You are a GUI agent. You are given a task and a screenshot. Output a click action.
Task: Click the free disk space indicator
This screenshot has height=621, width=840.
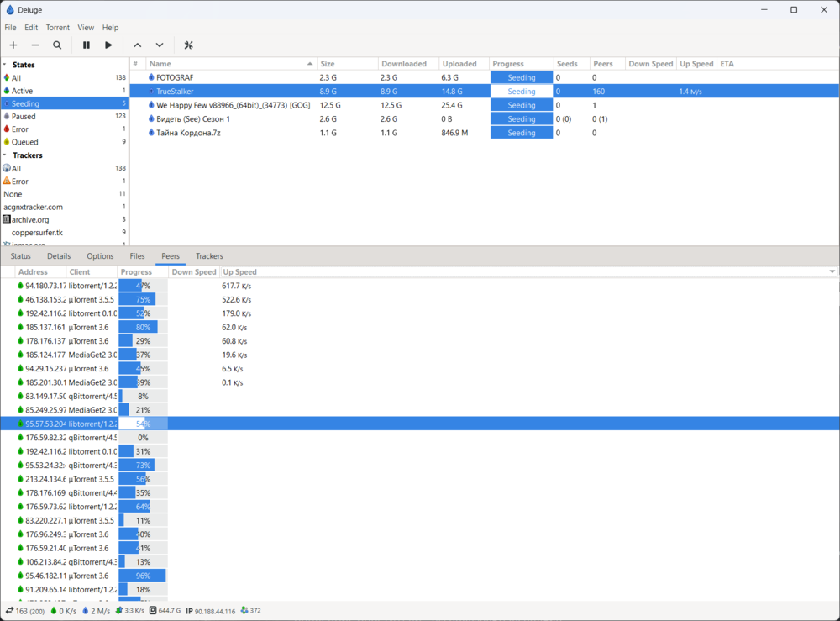coord(165,611)
